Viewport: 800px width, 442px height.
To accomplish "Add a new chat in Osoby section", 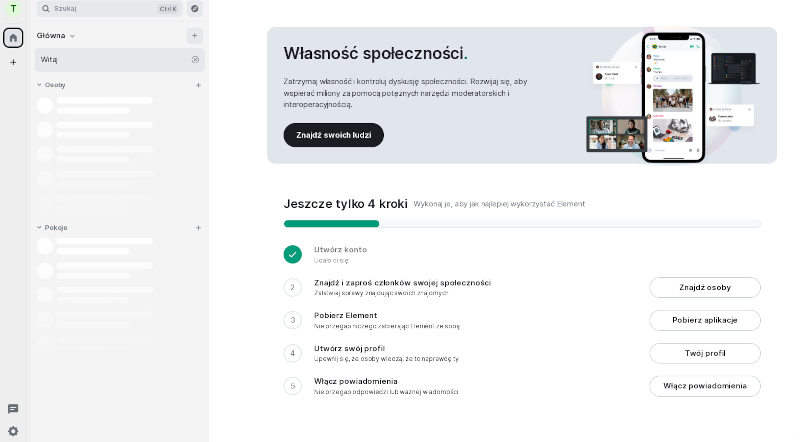I will click(x=198, y=85).
